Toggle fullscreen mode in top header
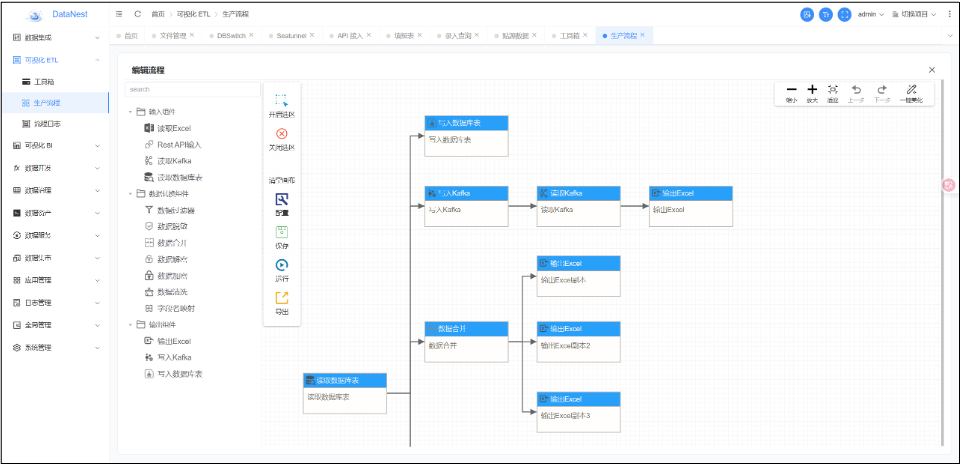 click(x=844, y=14)
